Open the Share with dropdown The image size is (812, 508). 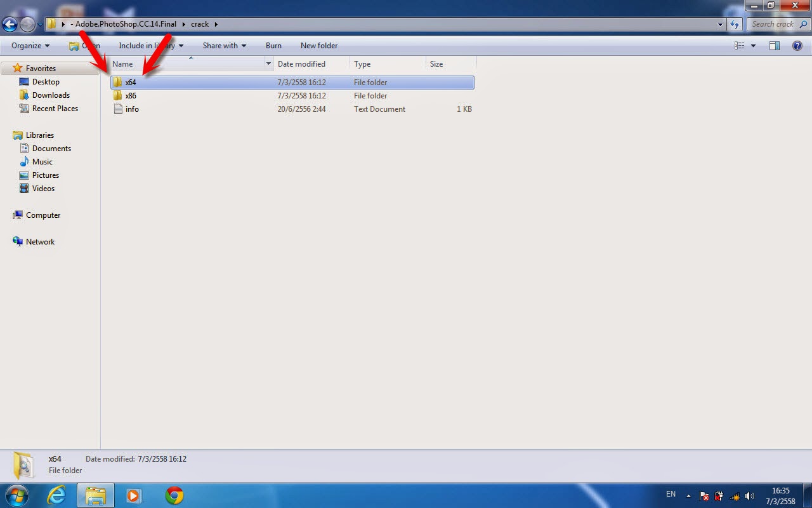click(225, 46)
